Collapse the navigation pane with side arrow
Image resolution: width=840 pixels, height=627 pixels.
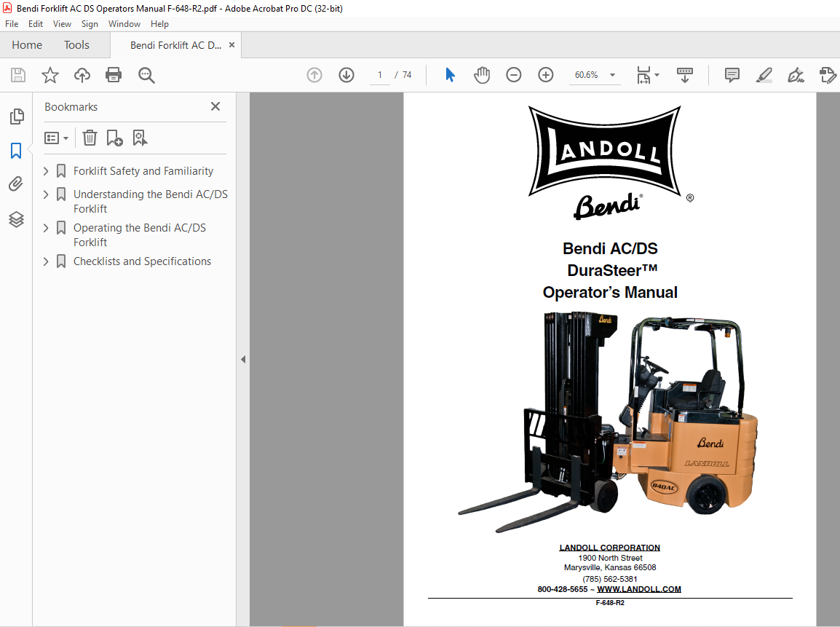(243, 360)
